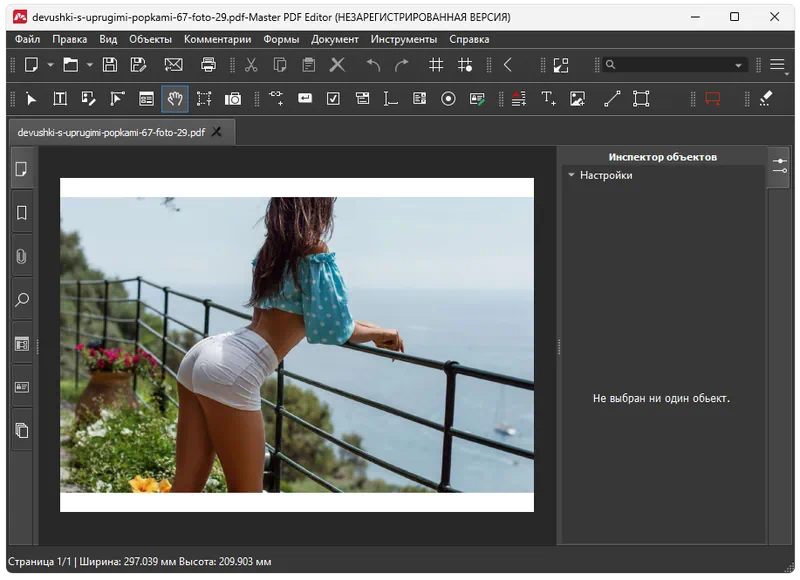
Task: Open the Bookmarks sidebar panel
Action: pos(21,213)
